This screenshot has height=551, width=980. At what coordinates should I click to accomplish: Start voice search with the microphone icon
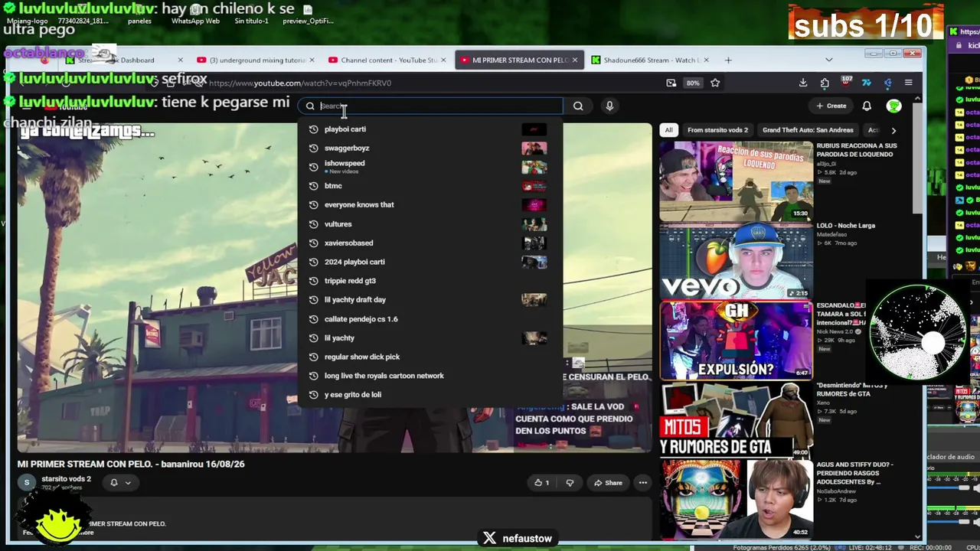pyautogui.click(x=609, y=106)
